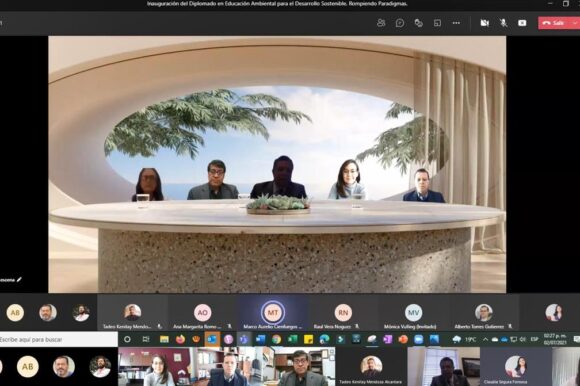Open Task View on the taskbar
Image resolution: width=580 pixels, height=386 pixels.
point(146,339)
